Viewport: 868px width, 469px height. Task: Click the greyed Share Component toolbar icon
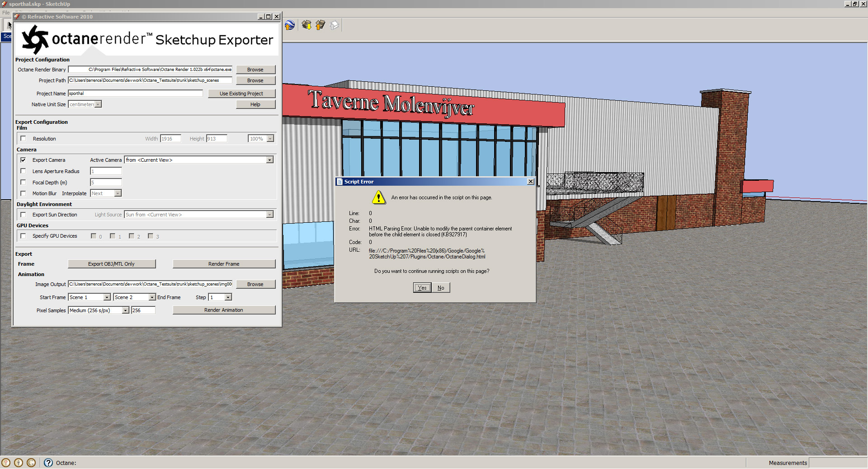[335, 25]
